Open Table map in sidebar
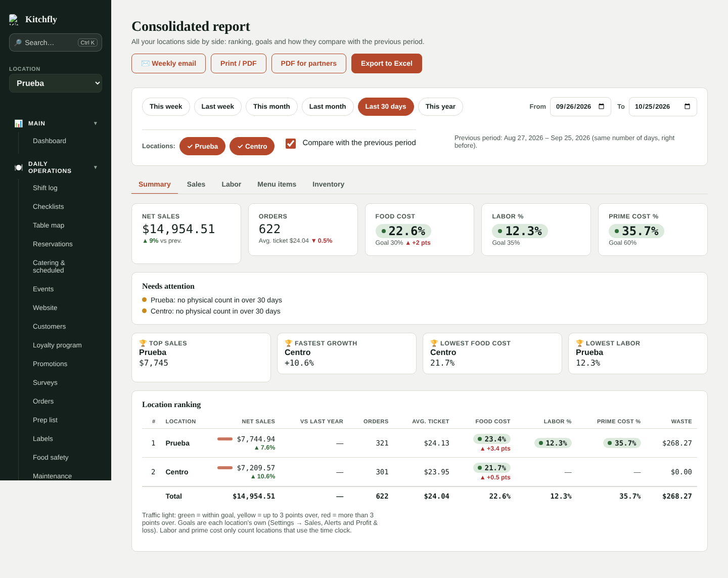 pos(49,225)
